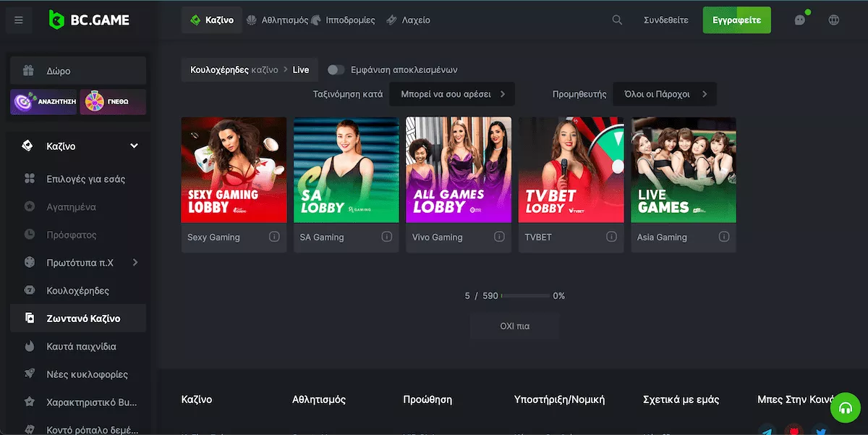Toggle Εμφάνιση αποκλεισμένων switch
Image resolution: width=868 pixels, height=435 pixels.
tap(336, 70)
